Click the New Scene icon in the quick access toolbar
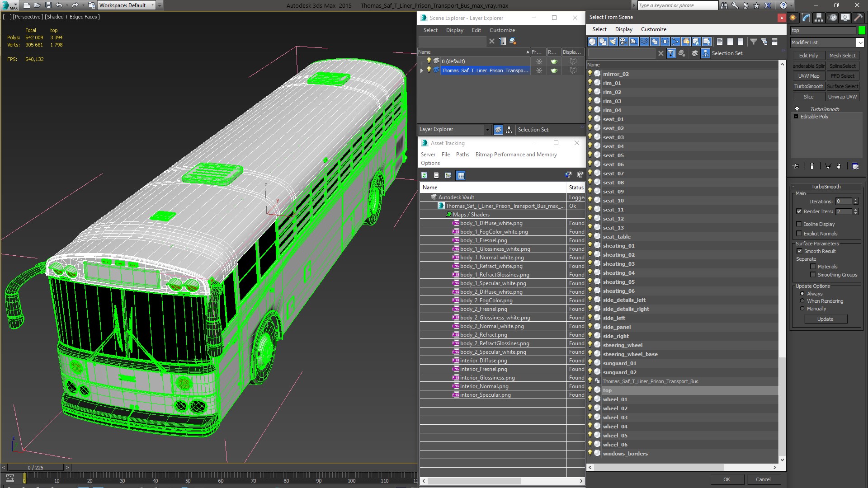The height and width of the screenshot is (488, 868). pyautogui.click(x=27, y=5)
